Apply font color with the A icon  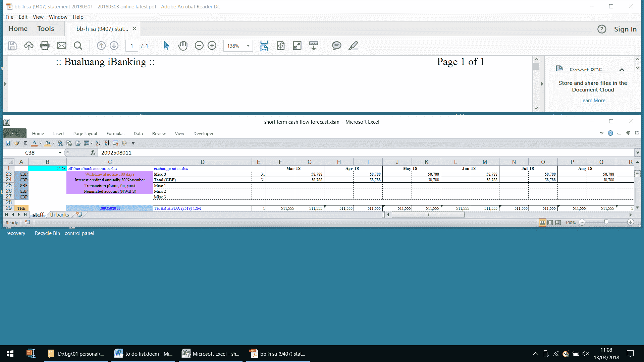34,143
